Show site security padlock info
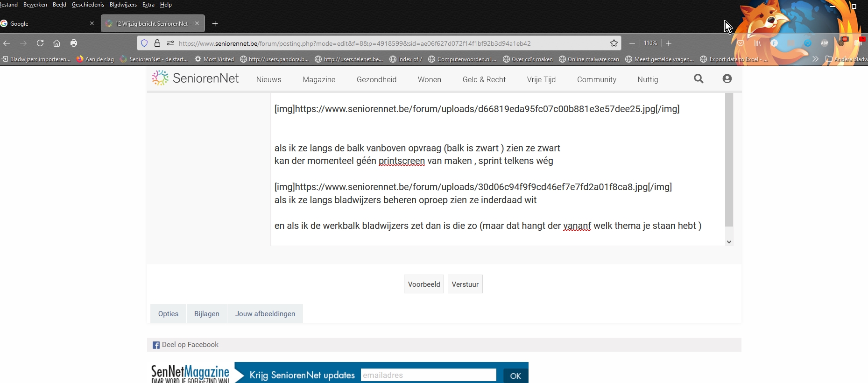 157,43
